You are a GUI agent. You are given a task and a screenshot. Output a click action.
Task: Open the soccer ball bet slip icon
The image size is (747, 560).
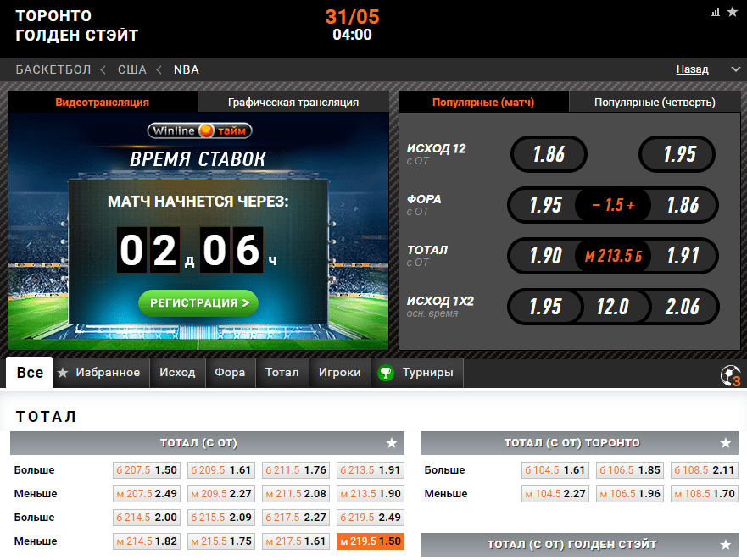(731, 375)
